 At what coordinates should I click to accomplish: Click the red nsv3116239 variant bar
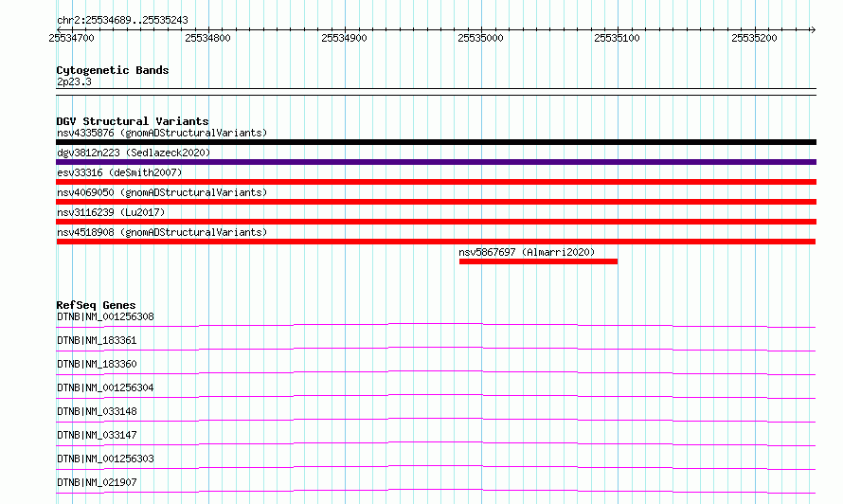tap(436, 222)
